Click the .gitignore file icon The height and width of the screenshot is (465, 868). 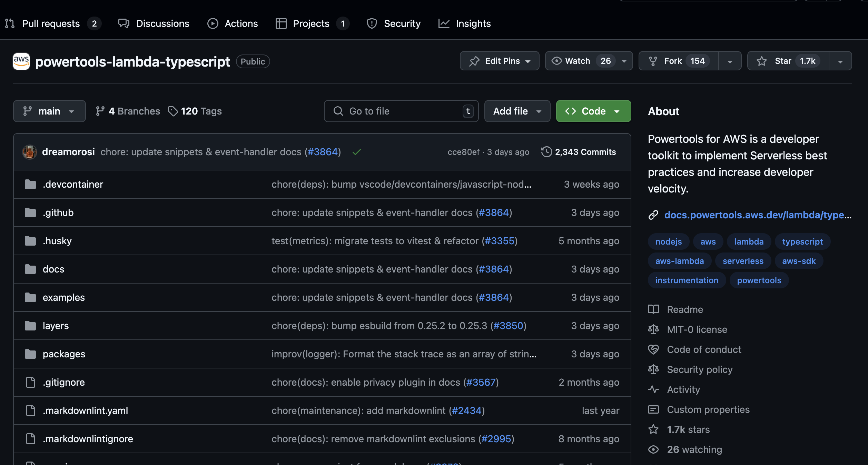31,382
